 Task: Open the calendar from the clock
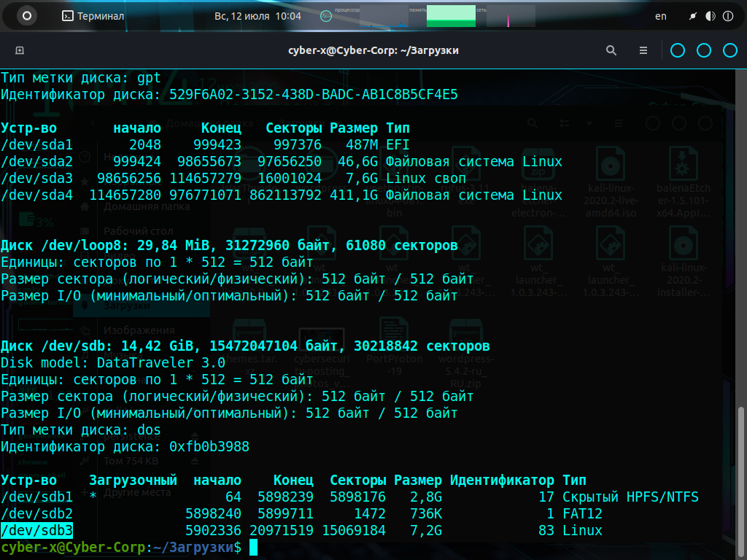pos(258,16)
